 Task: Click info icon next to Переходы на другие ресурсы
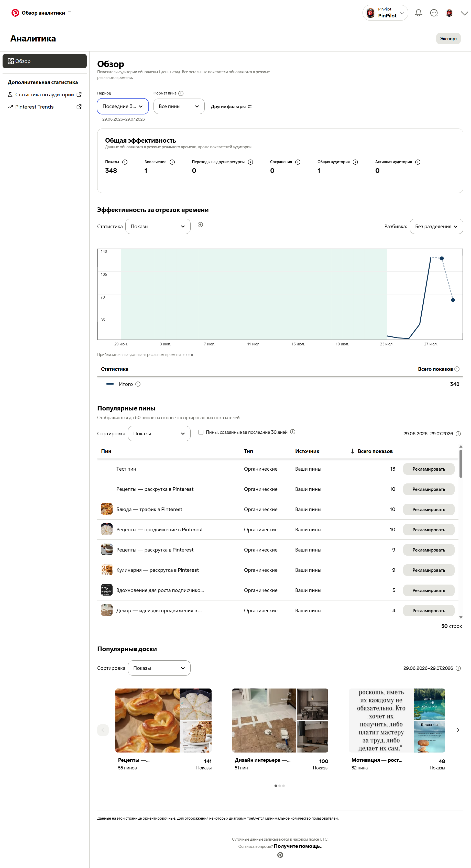coord(250,162)
